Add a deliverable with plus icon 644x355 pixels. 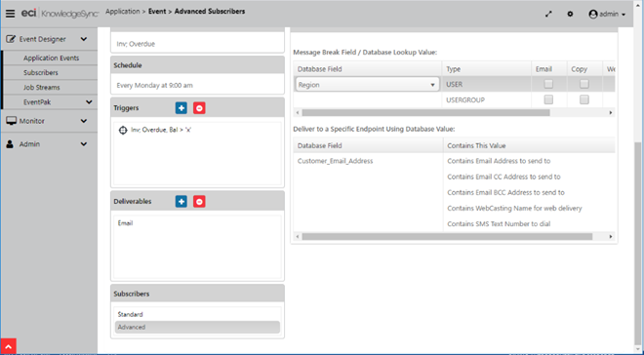181,202
